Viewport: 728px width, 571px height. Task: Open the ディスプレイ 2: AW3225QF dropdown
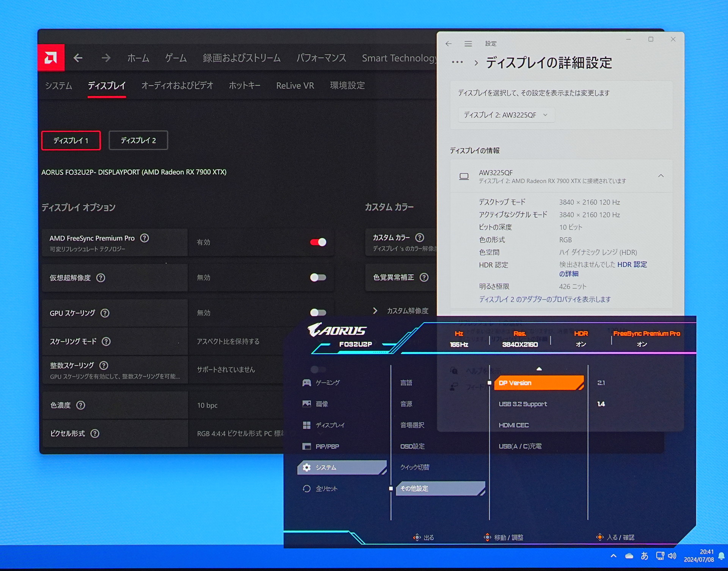click(x=506, y=115)
